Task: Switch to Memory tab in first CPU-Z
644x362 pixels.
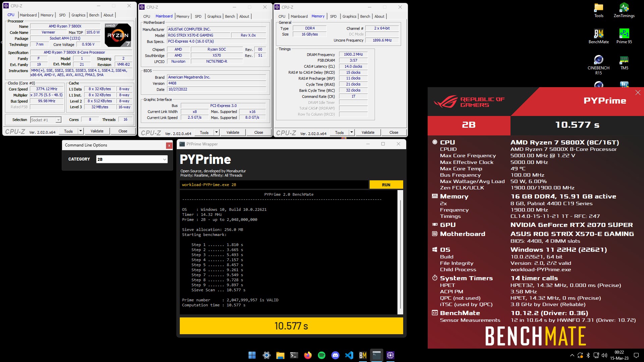Action: click(x=47, y=15)
